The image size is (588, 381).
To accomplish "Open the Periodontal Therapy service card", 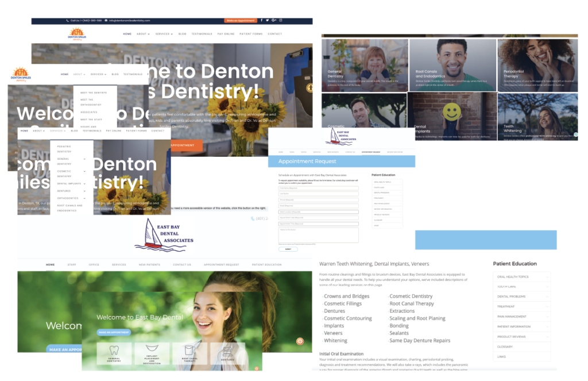I will (x=537, y=66).
